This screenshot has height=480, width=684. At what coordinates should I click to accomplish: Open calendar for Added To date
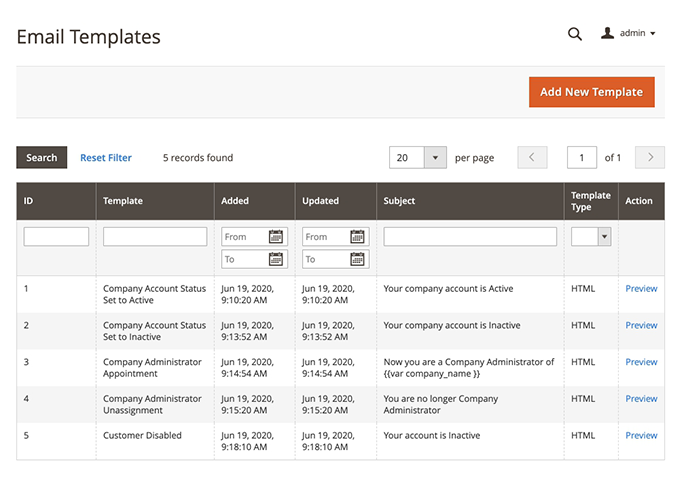pyautogui.click(x=276, y=259)
